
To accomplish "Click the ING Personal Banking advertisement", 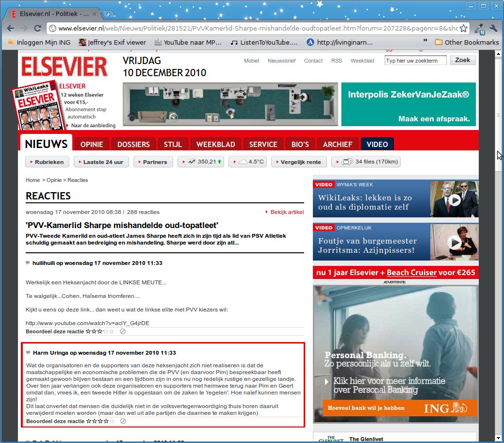I will point(396,354).
